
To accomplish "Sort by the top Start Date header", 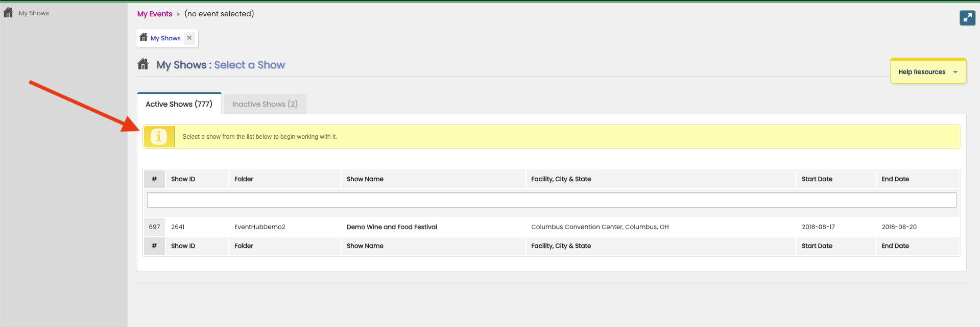I will pyautogui.click(x=836, y=179).
